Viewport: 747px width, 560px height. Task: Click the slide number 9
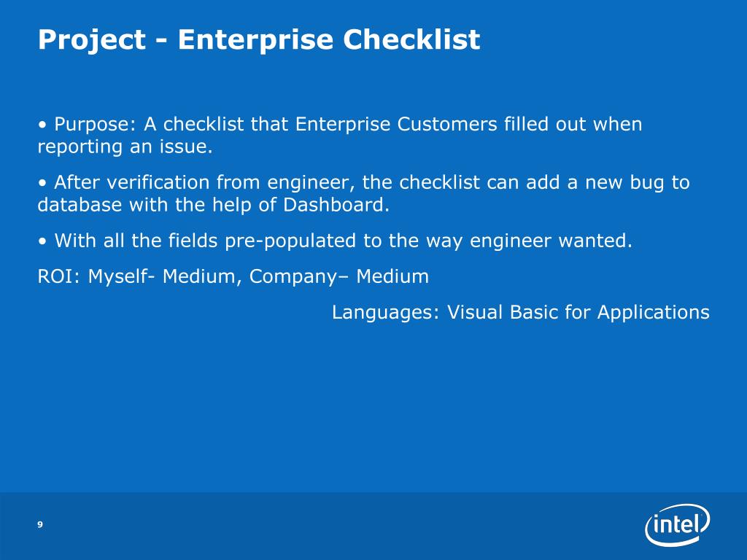[40, 524]
